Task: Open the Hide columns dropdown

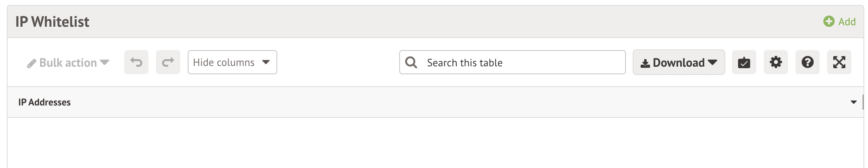Action: (224, 62)
